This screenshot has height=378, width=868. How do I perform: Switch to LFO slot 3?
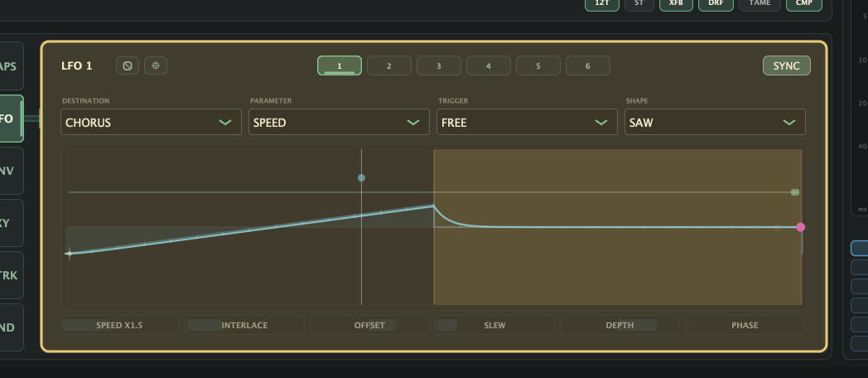(x=438, y=65)
